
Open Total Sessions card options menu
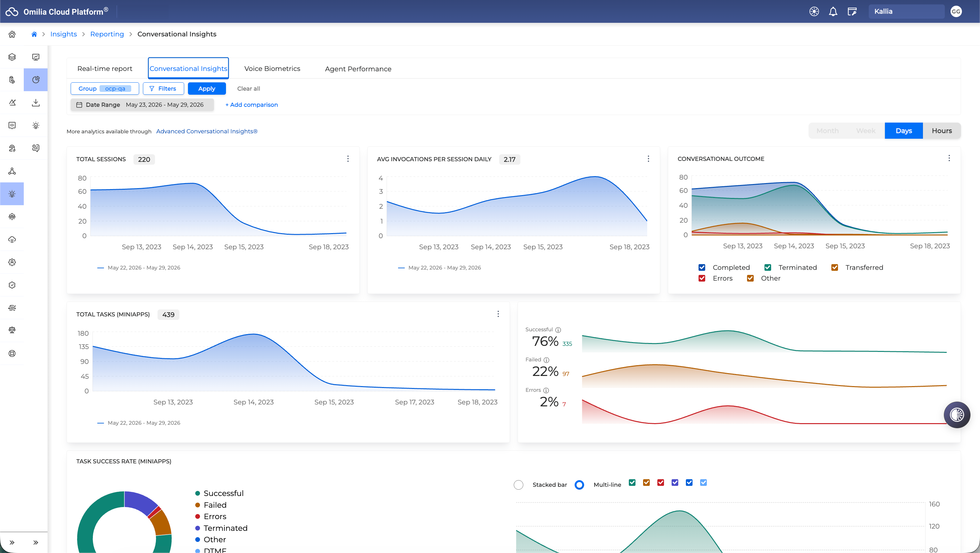(x=348, y=159)
